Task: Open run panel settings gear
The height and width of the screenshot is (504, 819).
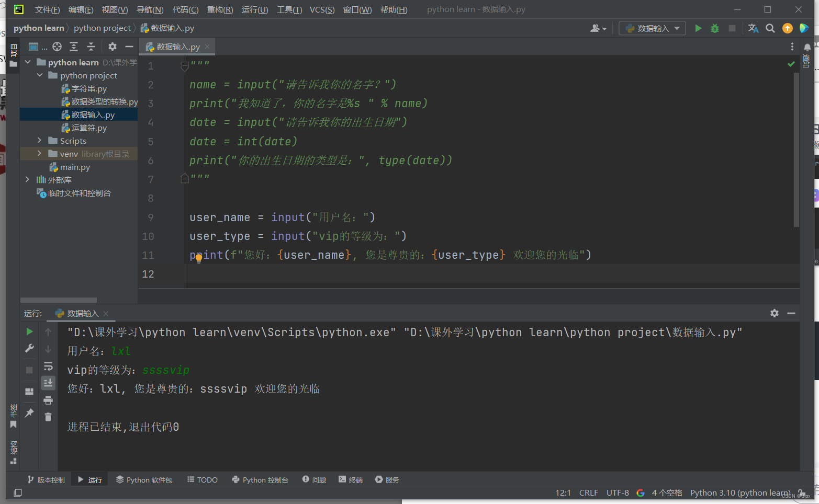Action: [775, 313]
